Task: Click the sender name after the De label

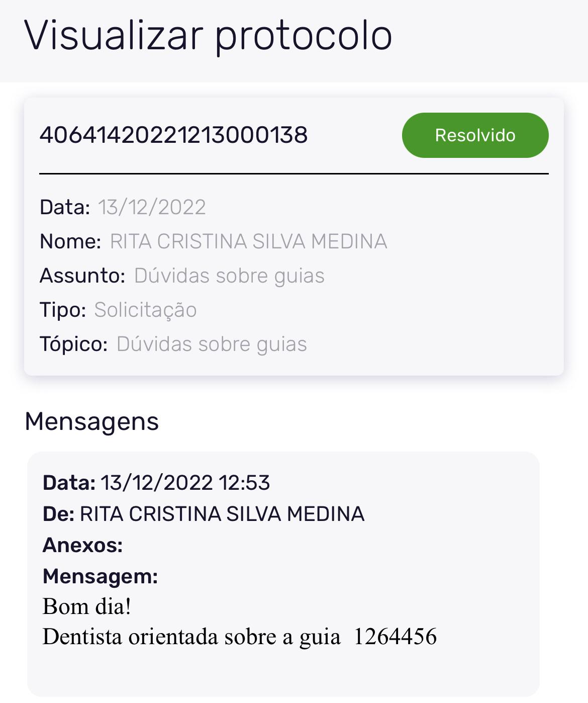Action: pyautogui.click(x=222, y=514)
